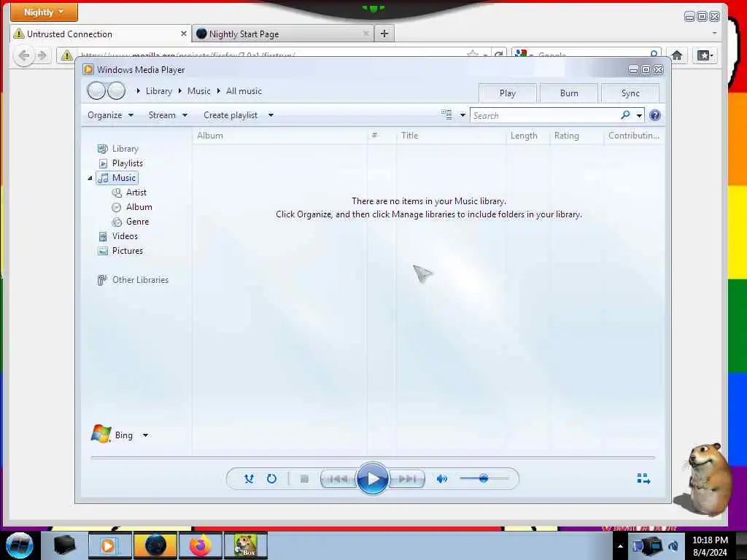Sort by the Album column header
Image resolution: width=747 pixels, height=560 pixels.
tap(280, 136)
